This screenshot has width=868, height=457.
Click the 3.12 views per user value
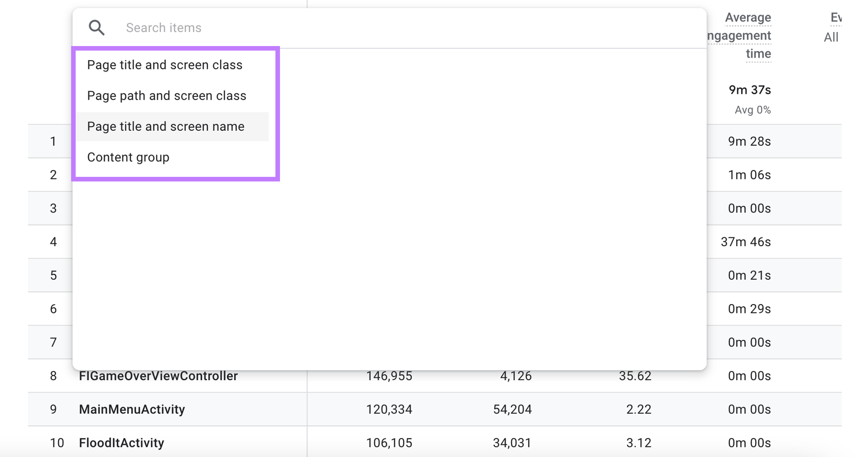[x=639, y=443]
